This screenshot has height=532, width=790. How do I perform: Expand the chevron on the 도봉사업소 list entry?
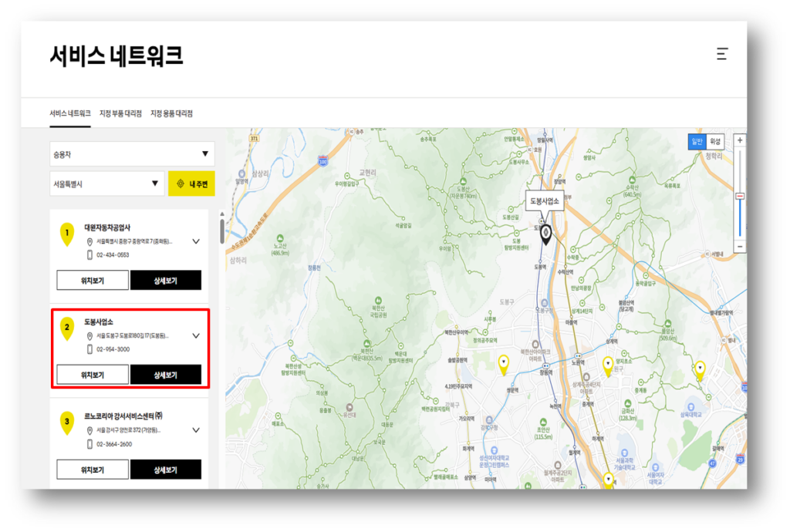tap(197, 335)
